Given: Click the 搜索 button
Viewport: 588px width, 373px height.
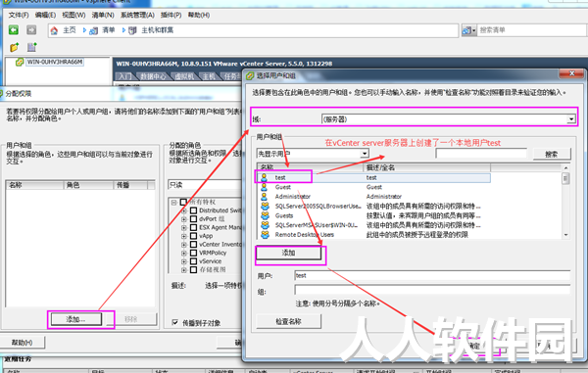Looking at the screenshot, I should (x=552, y=154).
